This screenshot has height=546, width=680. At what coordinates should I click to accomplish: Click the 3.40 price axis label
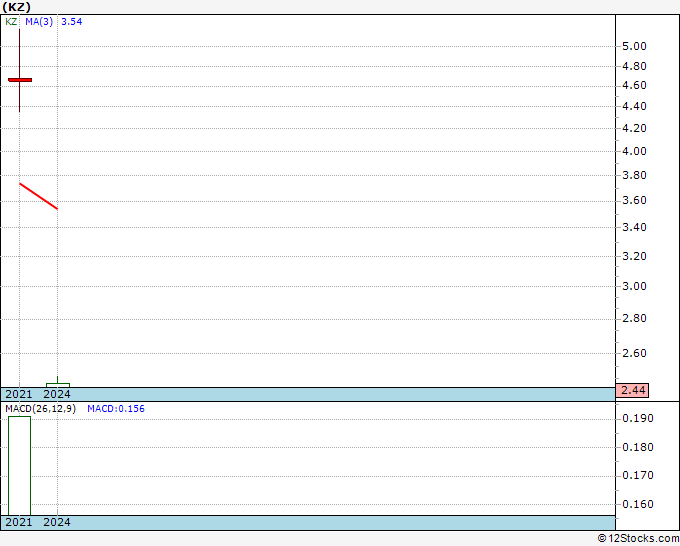(634, 227)
